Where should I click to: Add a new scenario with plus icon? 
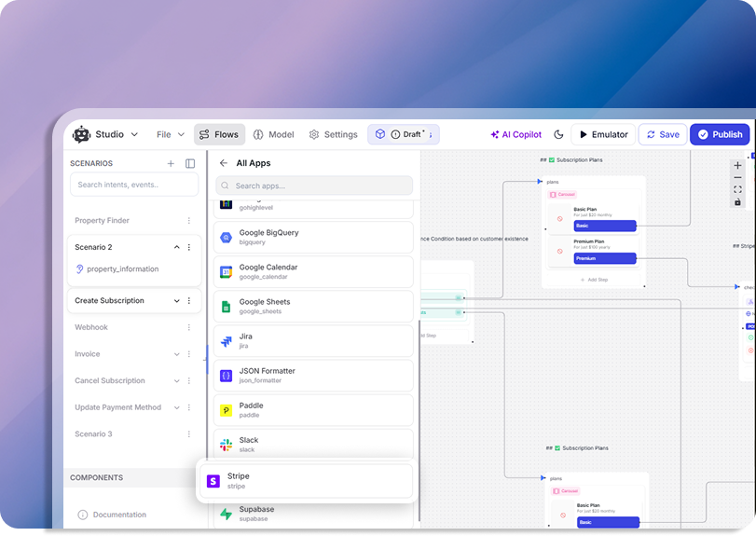coord(171,163)
